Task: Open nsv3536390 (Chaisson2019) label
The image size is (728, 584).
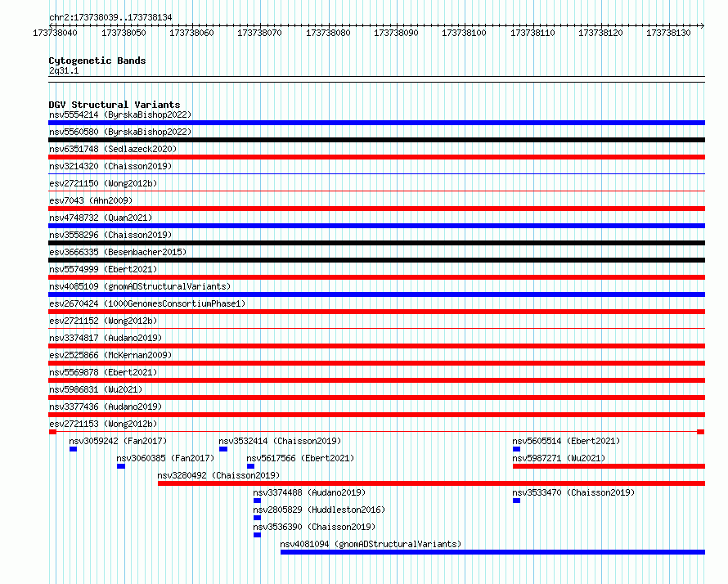Action: click(314, 527)
